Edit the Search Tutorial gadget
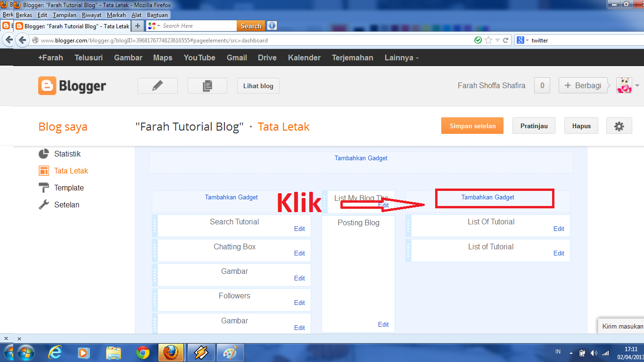 299,229
